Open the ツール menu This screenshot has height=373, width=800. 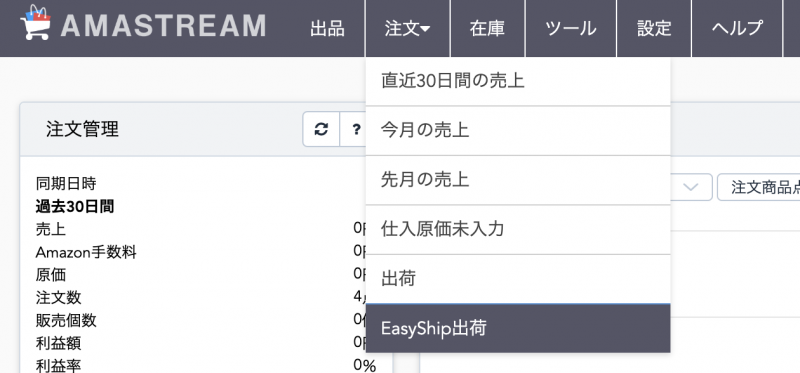(x=571, y=28)
